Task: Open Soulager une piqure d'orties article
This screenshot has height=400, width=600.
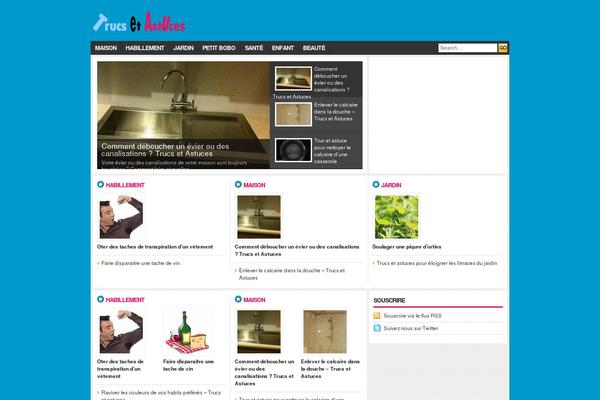Action: pyautogui.click(x=407, y=247)
